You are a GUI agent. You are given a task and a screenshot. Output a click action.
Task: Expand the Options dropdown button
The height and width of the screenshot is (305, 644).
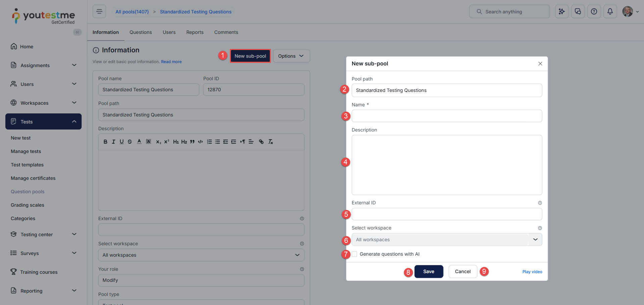tap(291, 56)
